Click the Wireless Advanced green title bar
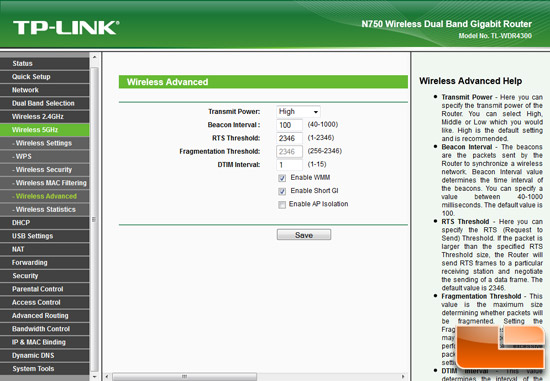Image resolution: width=550 pixels, height=381 pixels. [x=263, y=82]
